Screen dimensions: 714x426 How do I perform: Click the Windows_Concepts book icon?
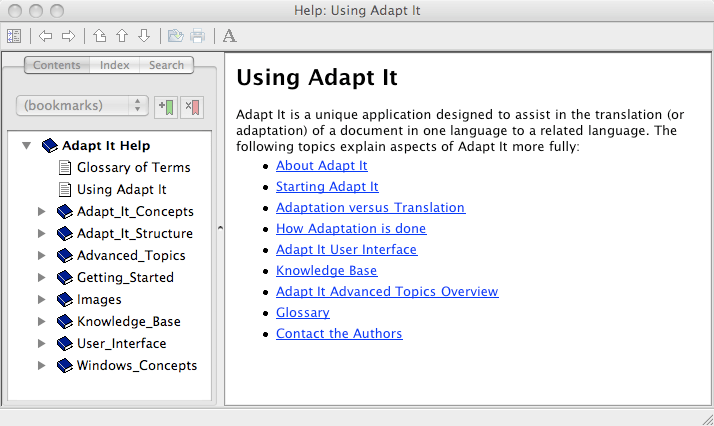pos(65,365)
